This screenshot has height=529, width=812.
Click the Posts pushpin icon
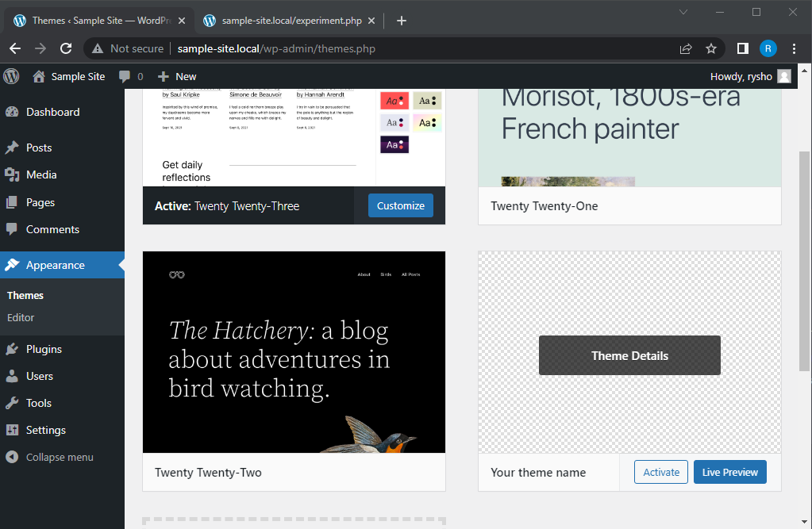pyautogui.click(x=12, y=148)
